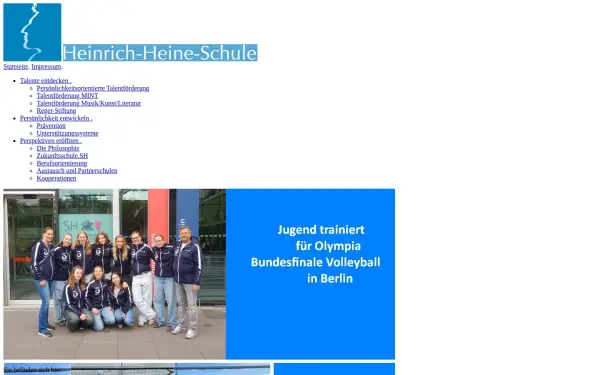Click the volleyball team group photo
600x375 pixels.
pyautogui.click(x=115, y=274)
